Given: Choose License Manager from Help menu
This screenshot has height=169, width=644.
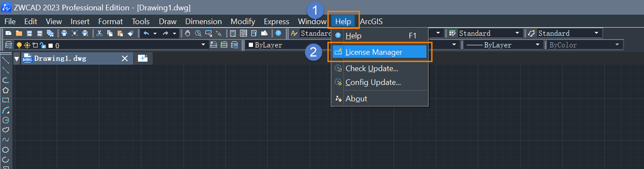Looking at the screenshot, I should 379,52.
